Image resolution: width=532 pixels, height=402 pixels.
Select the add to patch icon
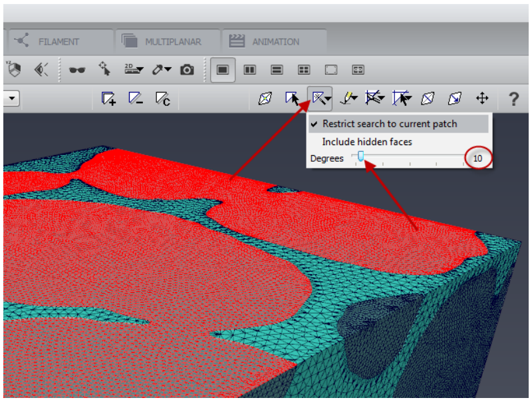click(108, 99)
